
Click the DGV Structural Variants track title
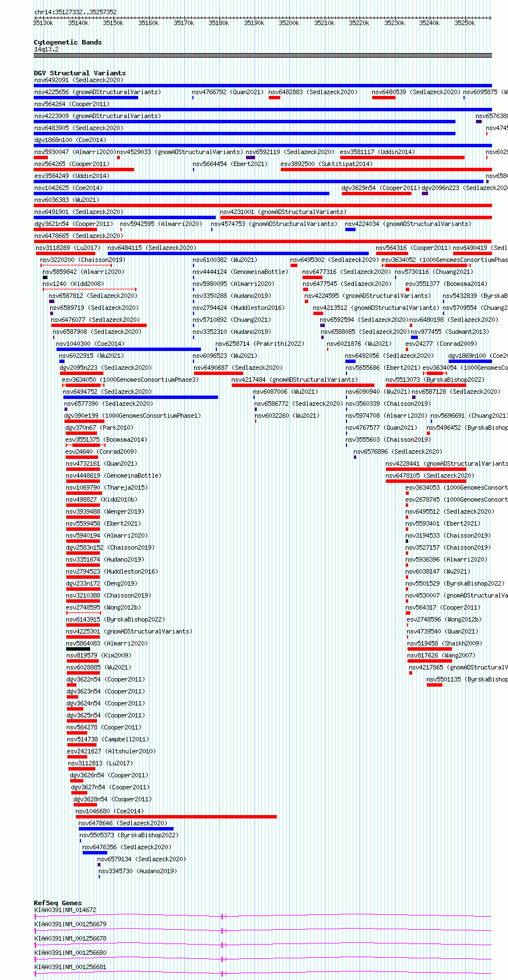(80, 73)
